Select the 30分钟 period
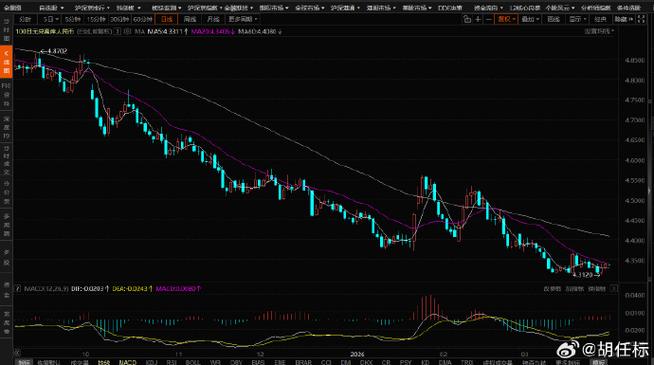This screenshot has width=654, height=365. (119, 19)
